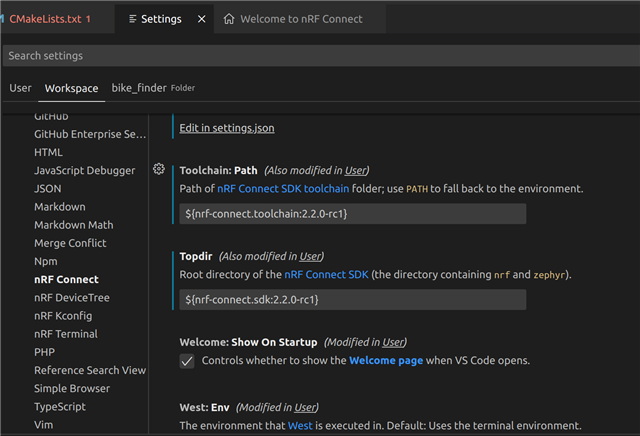The width and height of the screenshot is (640, 436).
Task: Select Vim in the settings tree
Action: (44, 425)
